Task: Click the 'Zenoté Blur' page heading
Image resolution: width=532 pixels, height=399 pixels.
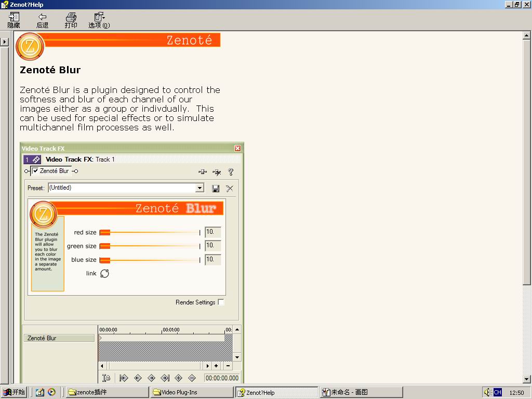Action: click(50, 70)
